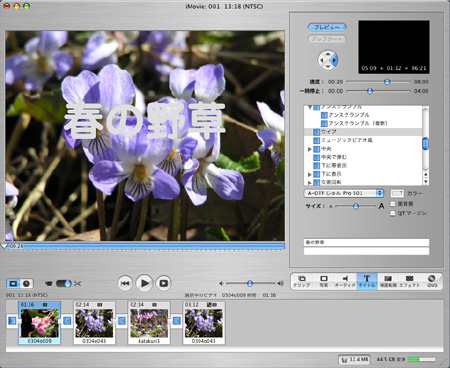
Task: Open the A-OTF font dropdown
Action: 344,193
